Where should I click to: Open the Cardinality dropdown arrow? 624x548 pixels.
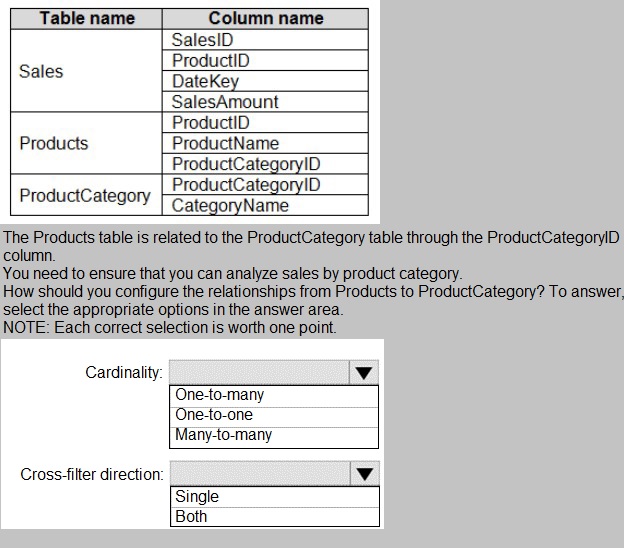click(364, 372)
